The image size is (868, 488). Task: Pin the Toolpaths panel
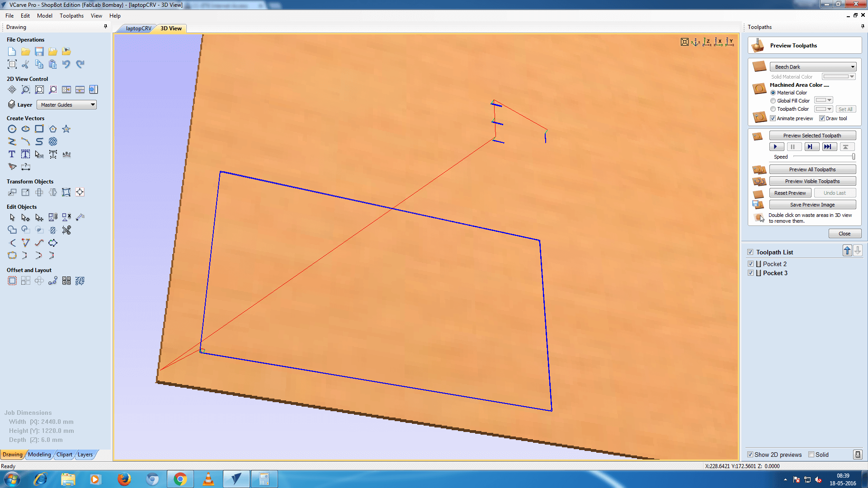coord(863,27)
